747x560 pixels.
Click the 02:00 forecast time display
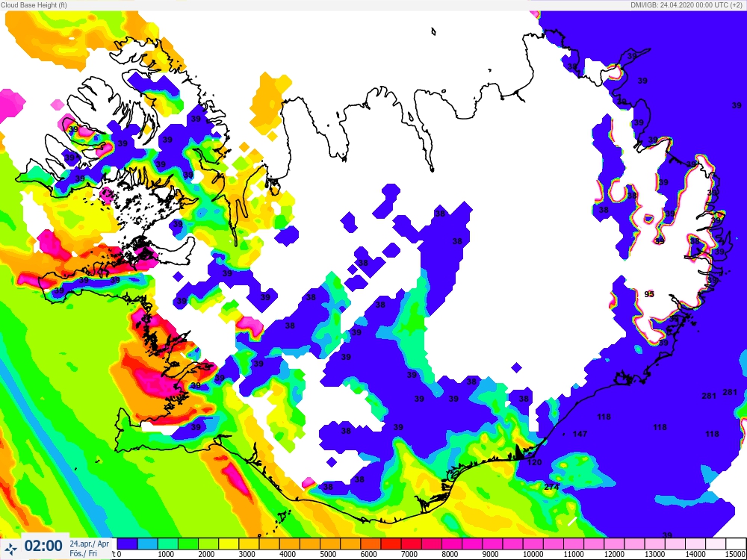[x=43, y=546]
